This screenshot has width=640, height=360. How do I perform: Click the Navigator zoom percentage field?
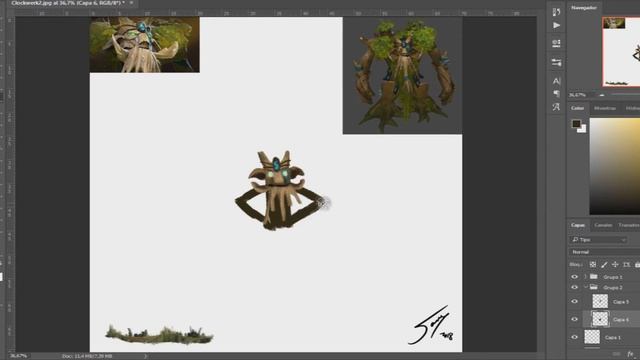578,95
